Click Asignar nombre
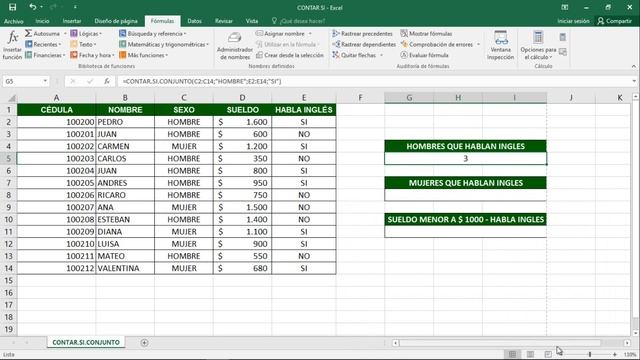Viewport: 640px width, 360px height. (x=280, y=33)
